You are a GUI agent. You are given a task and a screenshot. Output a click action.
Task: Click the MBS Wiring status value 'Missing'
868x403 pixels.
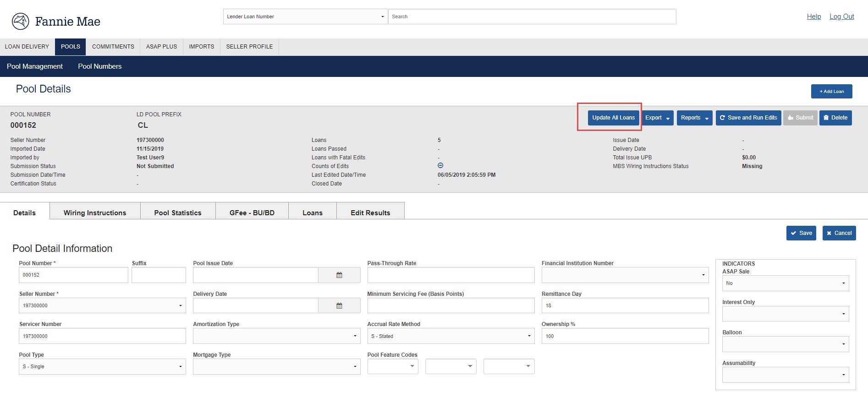(752, 166)
